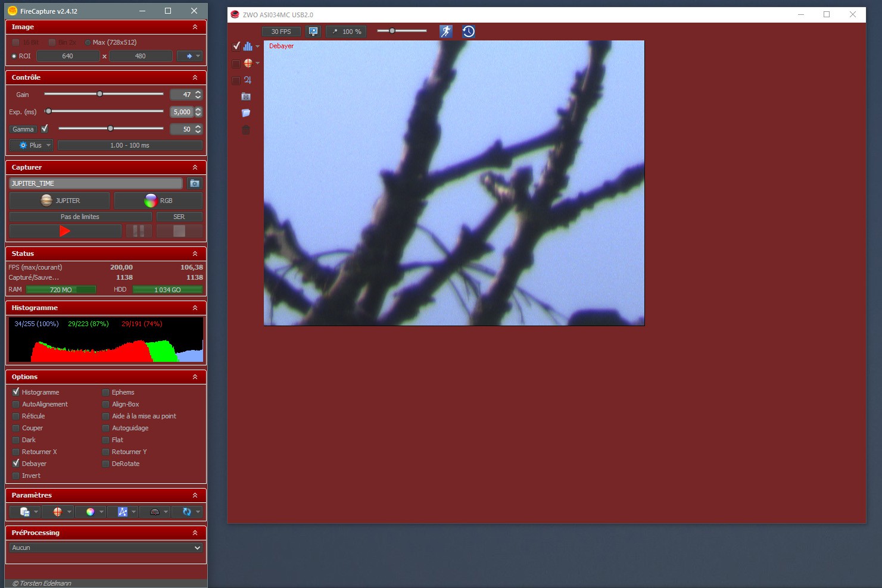Viewport: 882px width, 588px height.
Task: Click the ROI width field showing 640
Action: click(68, 56)
